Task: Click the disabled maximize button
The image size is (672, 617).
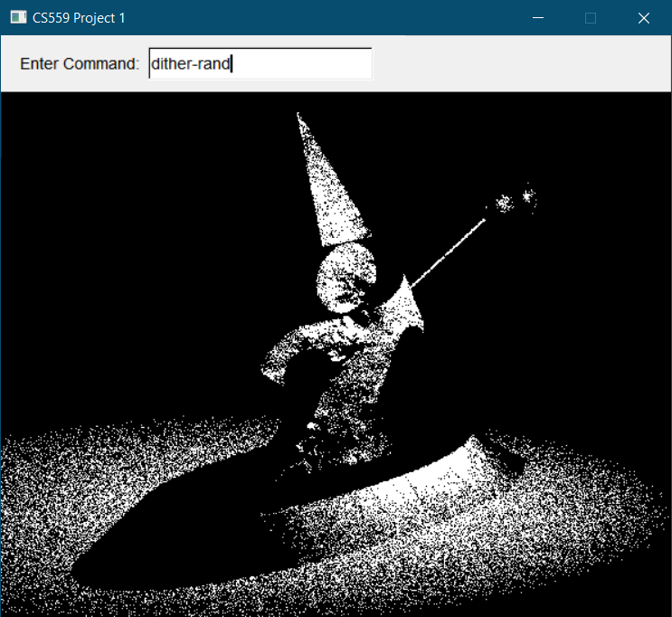Action: point(591,18)
